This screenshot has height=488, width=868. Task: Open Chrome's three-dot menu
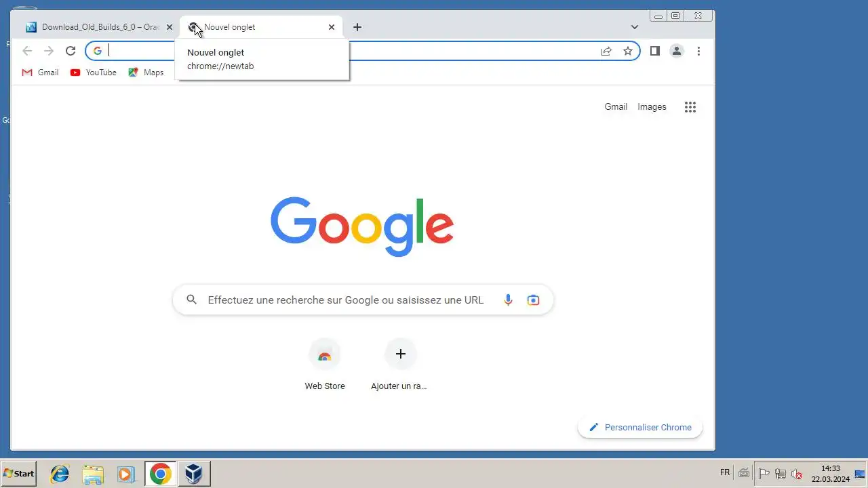tap(698, 51)
